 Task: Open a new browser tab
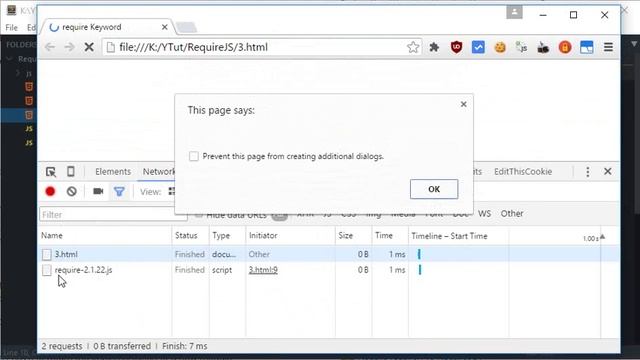pyautogui.click(x=187, y=27)
